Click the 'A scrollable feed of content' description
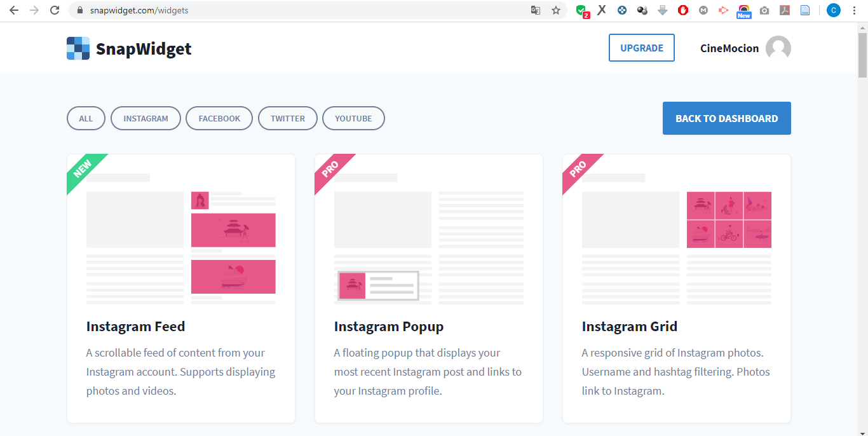This screenshot has width=868, height=436. (181, 372)
